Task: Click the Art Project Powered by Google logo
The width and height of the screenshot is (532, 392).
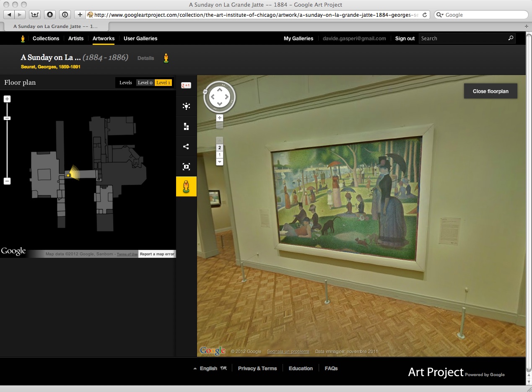Action: [456, 372]
